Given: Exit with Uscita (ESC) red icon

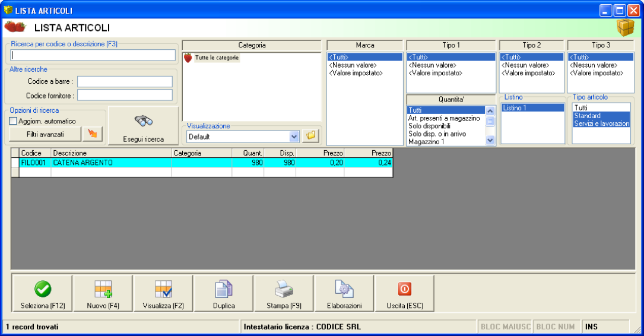Looking at the screenshot, I should [404, 289].
